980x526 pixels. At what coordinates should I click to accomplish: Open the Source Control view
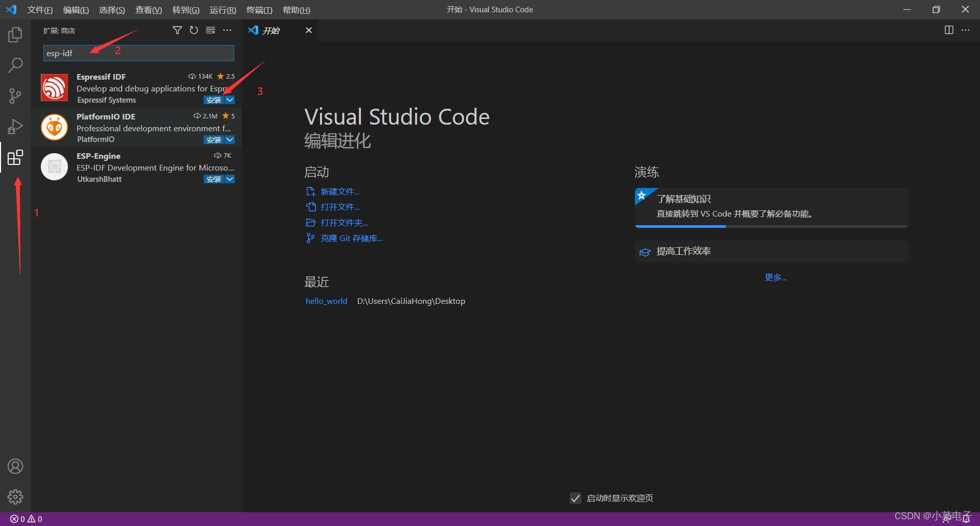pos(15,95)
